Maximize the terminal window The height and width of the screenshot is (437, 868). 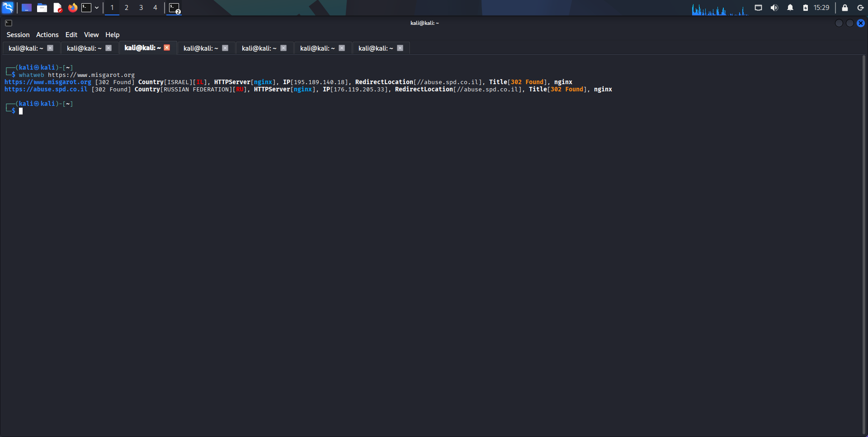(x=850, y=23)
